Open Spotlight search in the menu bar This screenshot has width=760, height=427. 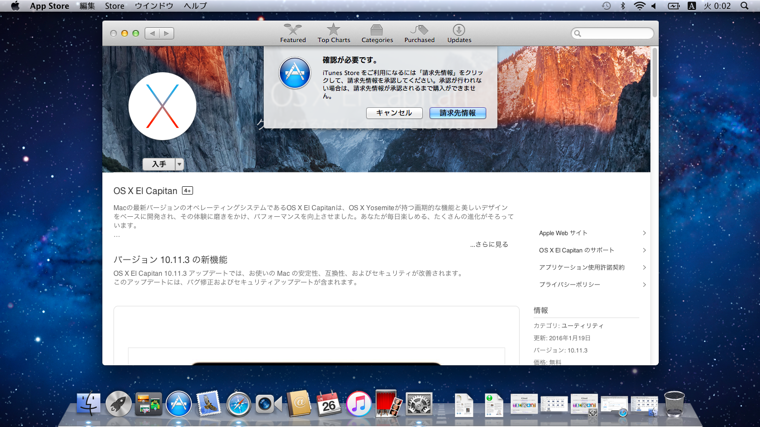tap(744, 6)
